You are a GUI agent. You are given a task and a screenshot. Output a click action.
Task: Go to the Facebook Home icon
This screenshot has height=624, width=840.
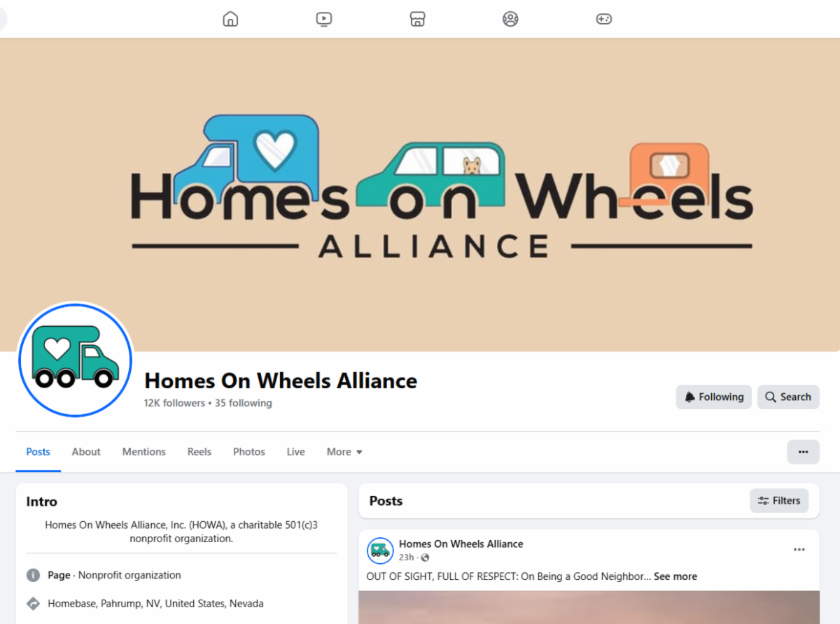(230, 19)
